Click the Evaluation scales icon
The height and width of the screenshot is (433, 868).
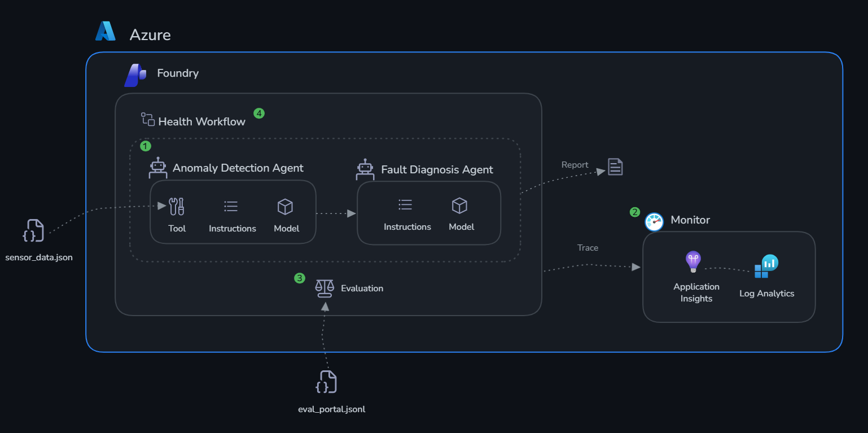325,288
